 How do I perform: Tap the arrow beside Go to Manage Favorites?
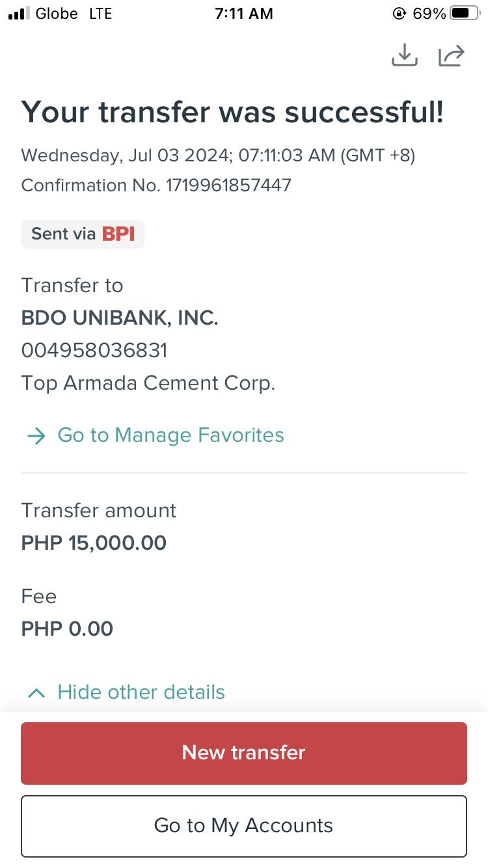[36, 435]
